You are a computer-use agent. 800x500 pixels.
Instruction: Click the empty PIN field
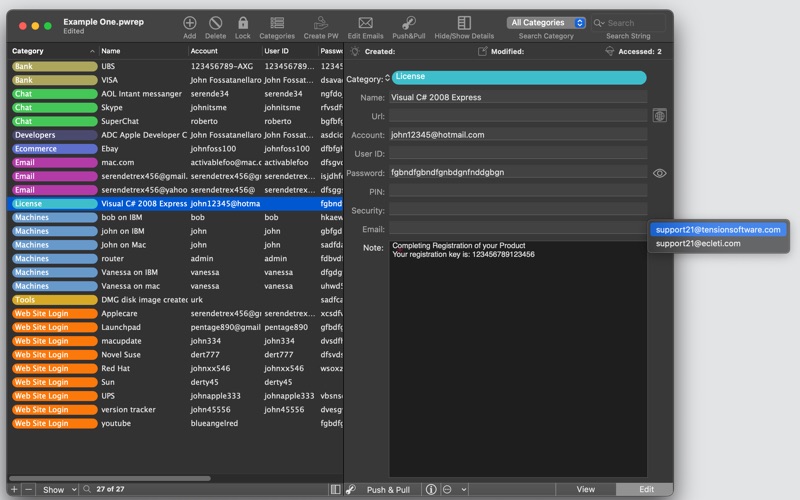point(518,191)
